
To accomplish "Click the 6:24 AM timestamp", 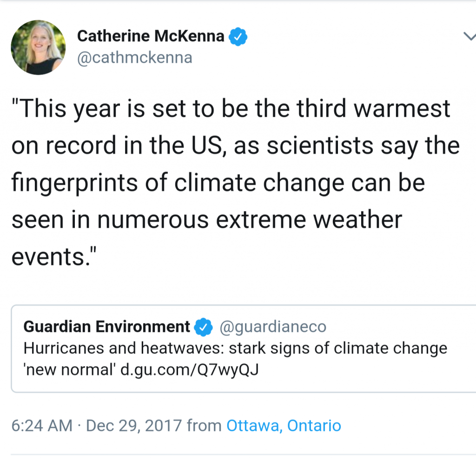I will (42, 425).
